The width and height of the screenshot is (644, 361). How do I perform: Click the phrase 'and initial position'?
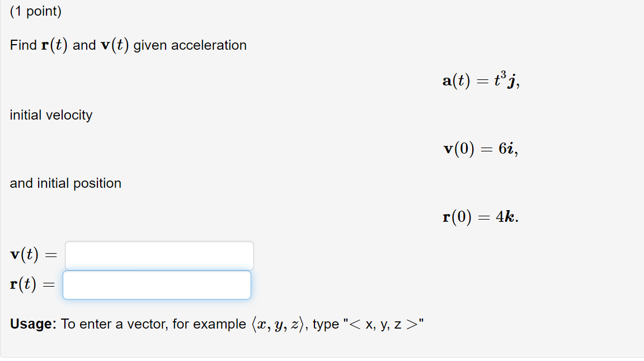(x=65, y=183)
